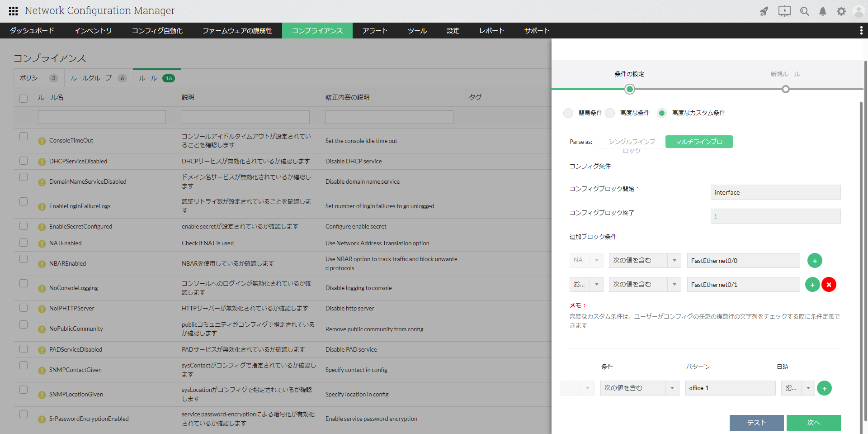Open the settings gear icon in header
The width and height of the screenshot is (868, 434).
click(x=841, y=11)
